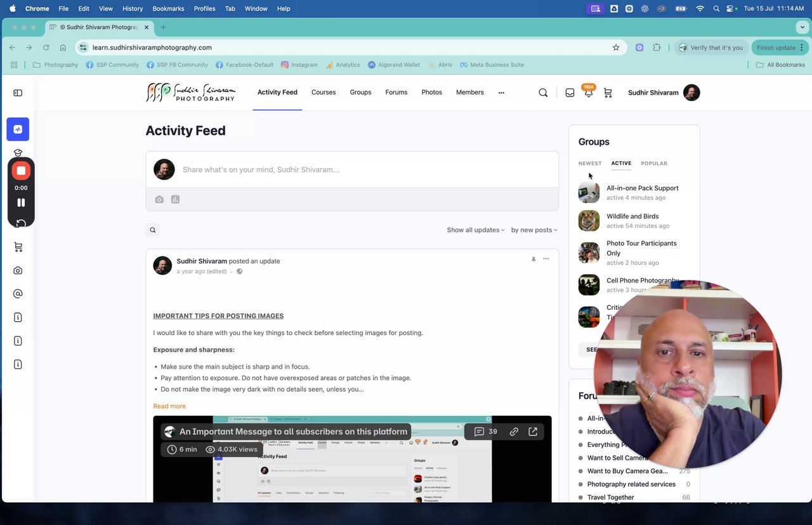Navigate back in Chrome
This screenshot has width=812, height=525.
pyautogui.click(x=12, y=48)
